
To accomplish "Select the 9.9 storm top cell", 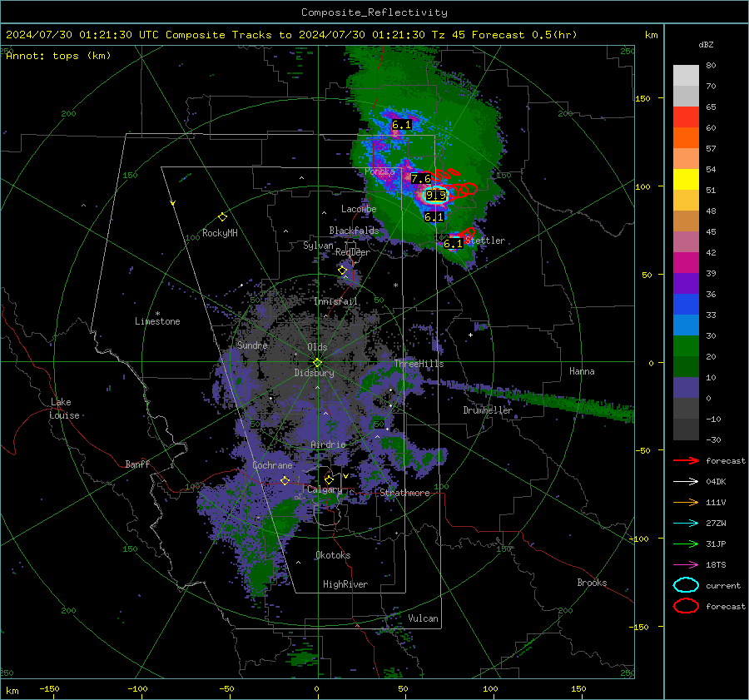I will 435,195.
